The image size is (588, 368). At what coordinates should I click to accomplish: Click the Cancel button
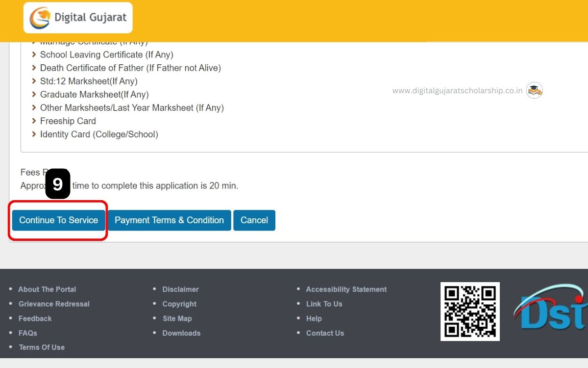pos(254,220)
